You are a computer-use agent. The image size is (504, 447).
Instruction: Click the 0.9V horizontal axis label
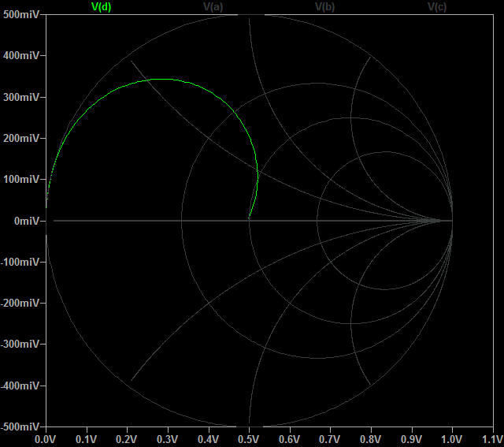411,439
